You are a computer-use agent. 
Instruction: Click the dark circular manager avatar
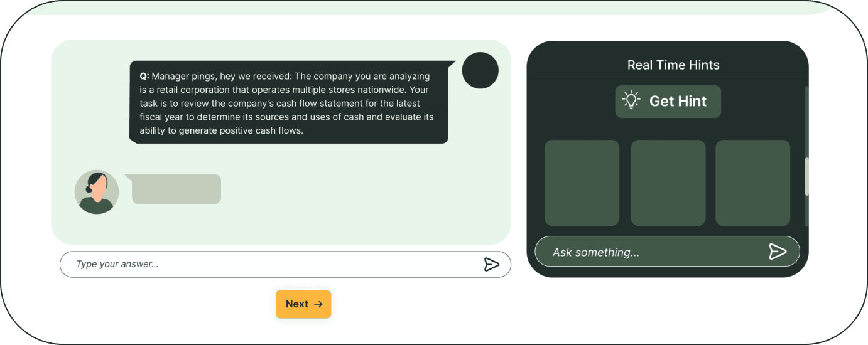pyautogui.click(x=480, y=70)
